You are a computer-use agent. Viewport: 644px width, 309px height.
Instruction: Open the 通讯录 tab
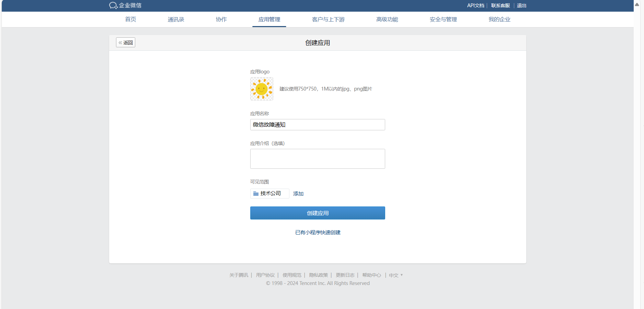coord(176,20)
